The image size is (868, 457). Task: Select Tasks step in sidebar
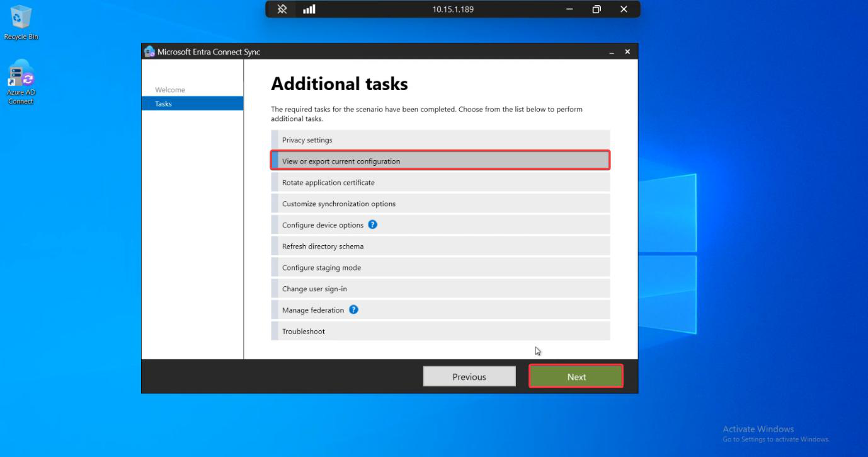click(192, 103)
